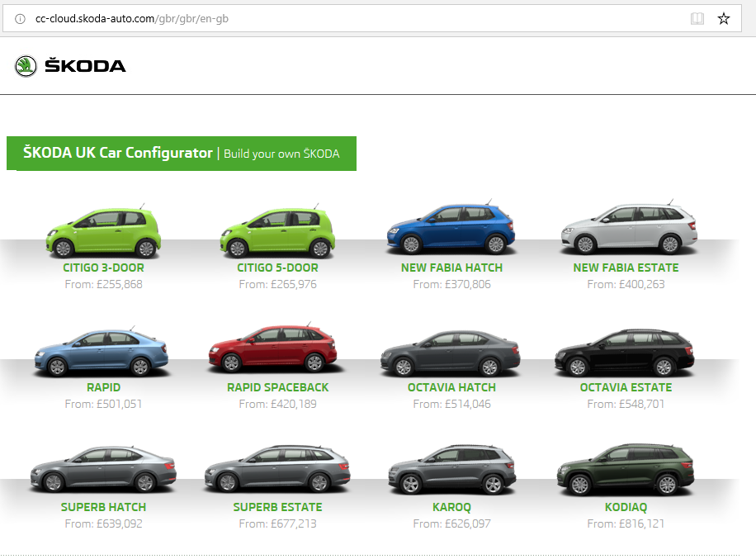Select the black Octavia Estate image
756x559 pixels.
[x=625, y=353]
